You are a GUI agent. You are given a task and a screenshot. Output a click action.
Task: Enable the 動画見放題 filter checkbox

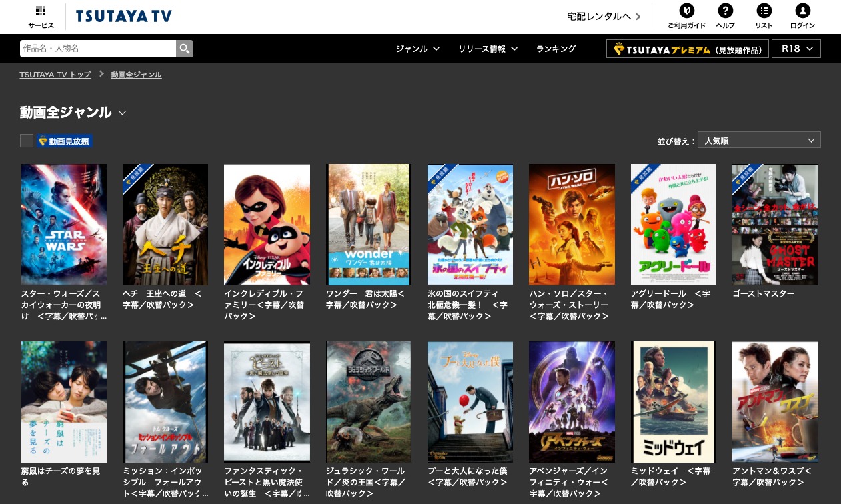coord(27,141)
